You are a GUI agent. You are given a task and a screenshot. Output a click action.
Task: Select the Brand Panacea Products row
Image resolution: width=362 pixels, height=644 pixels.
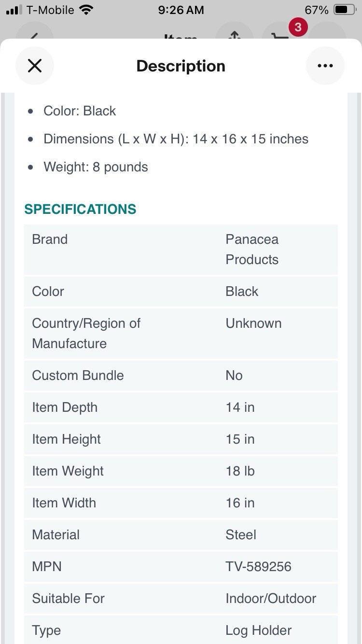181,250
